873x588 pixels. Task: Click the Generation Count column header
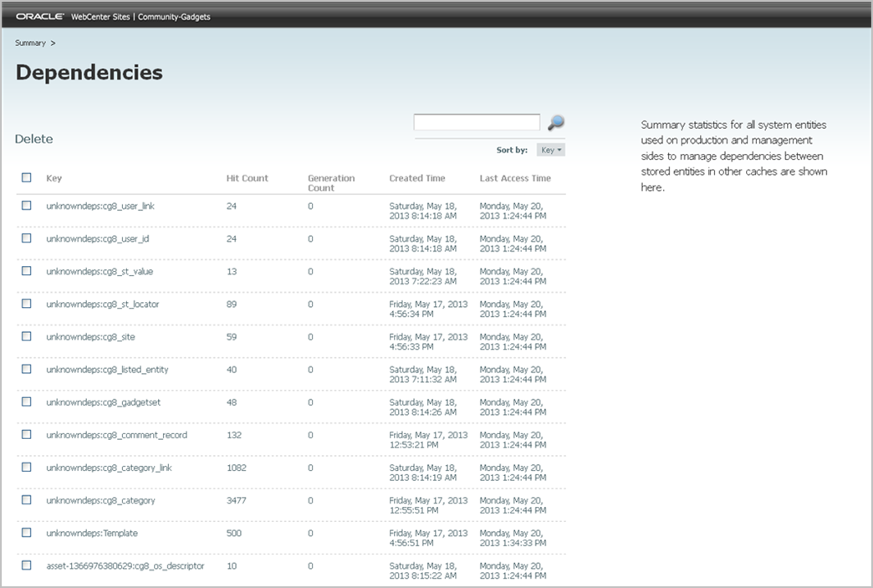331,182
